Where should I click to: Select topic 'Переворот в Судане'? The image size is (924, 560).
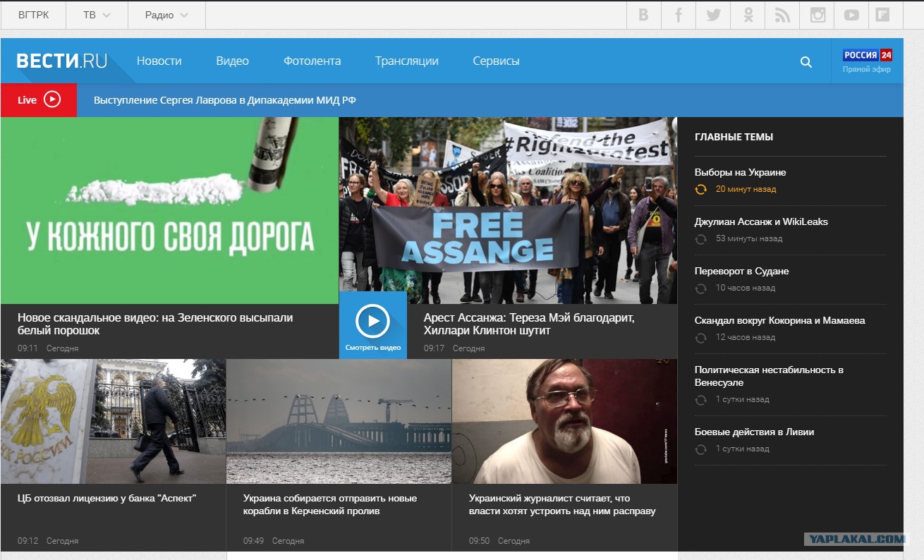741,271
